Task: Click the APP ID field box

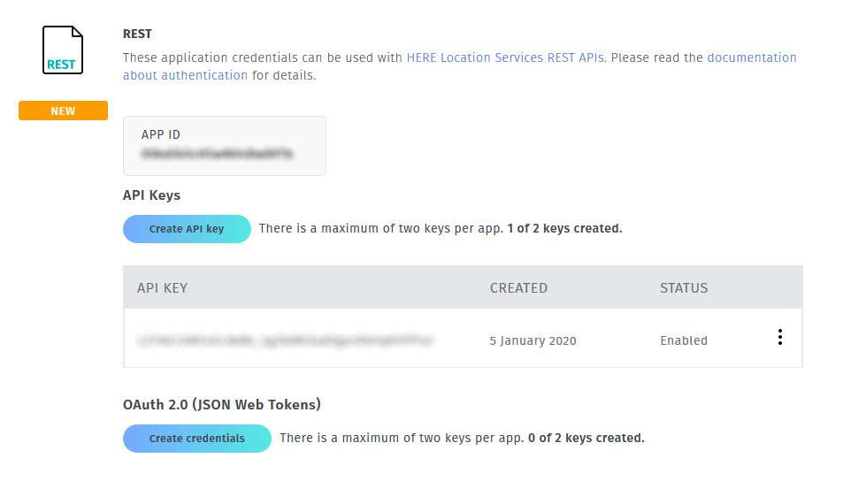Action: (x=225, y=146)
